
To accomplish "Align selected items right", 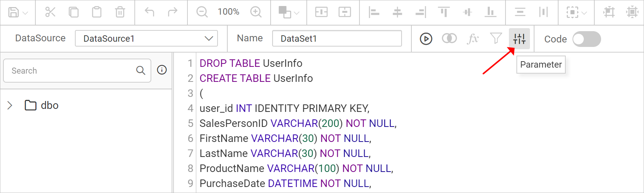I will click(420, 12).
